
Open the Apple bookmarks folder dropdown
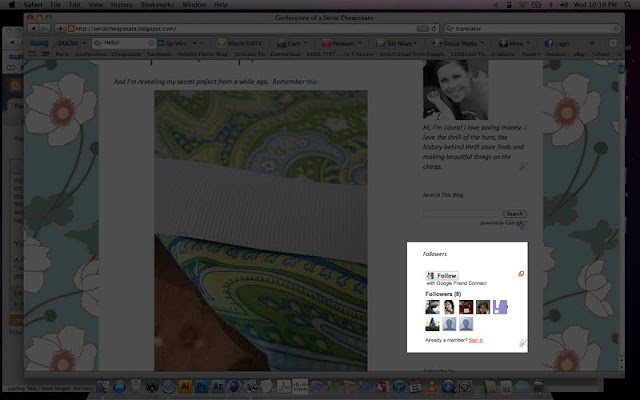pyautogui.click(x=531, y=54)
